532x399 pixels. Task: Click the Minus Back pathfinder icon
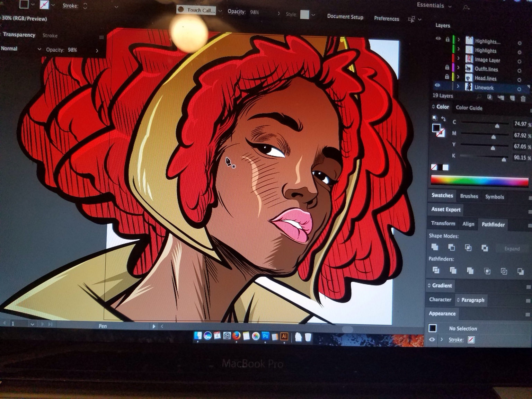pyautogui.click(x=520, y=271)
